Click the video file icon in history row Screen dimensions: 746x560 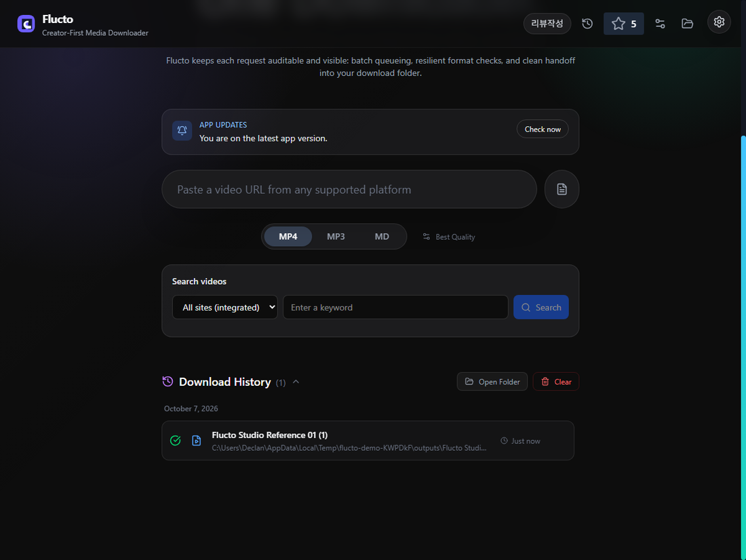(196, 441)
